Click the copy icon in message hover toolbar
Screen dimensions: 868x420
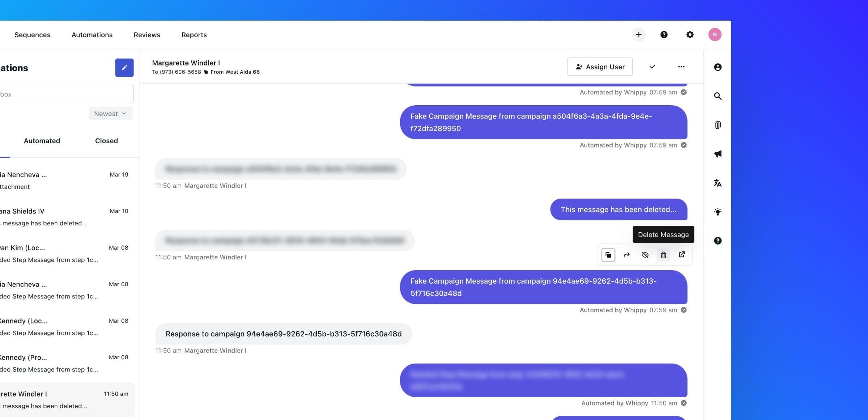[608, 255]
